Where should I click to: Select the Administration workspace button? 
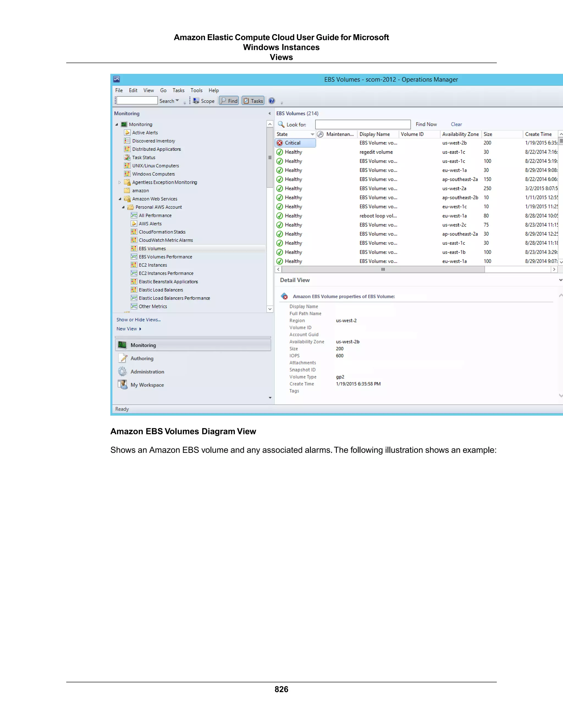tap(193, 371)
